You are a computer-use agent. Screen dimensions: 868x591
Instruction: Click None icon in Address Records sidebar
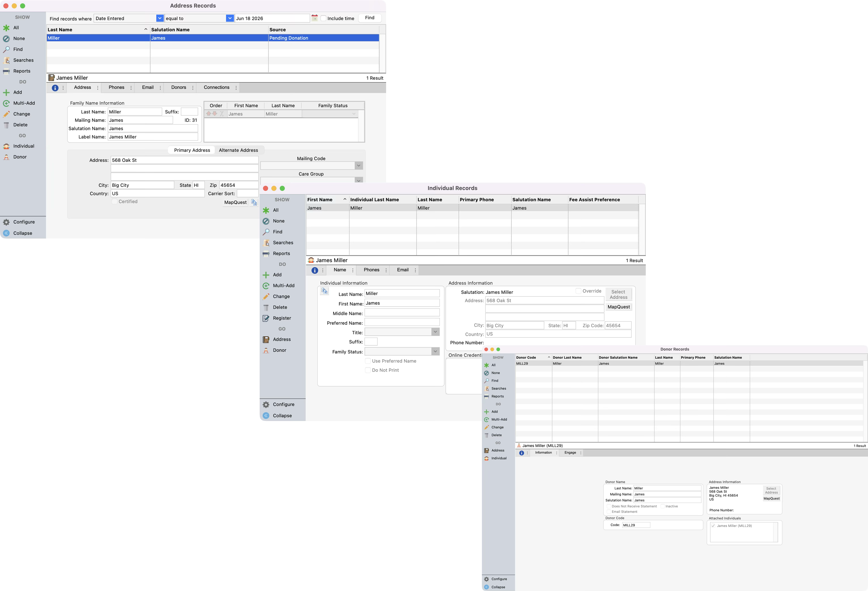click(x=6, y=39)
